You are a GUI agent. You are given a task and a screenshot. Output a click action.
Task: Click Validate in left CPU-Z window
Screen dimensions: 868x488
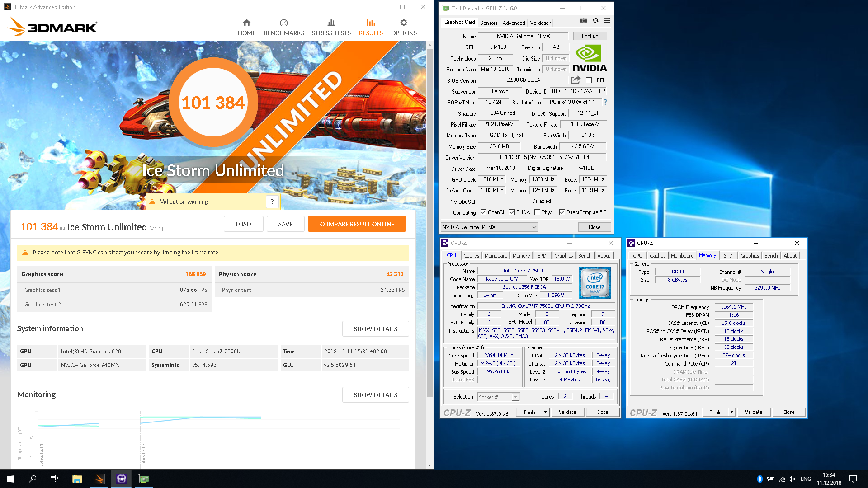tap(567, 412)
